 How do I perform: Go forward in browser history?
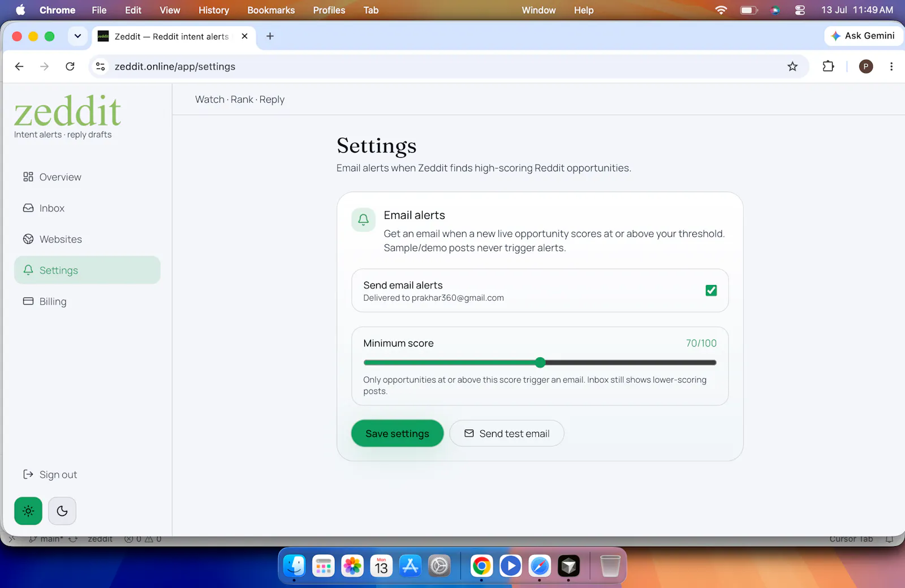[45, 67]
